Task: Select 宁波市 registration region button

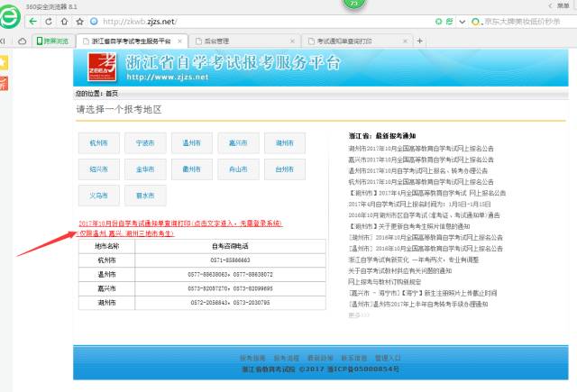Action: tap(144, 143)
